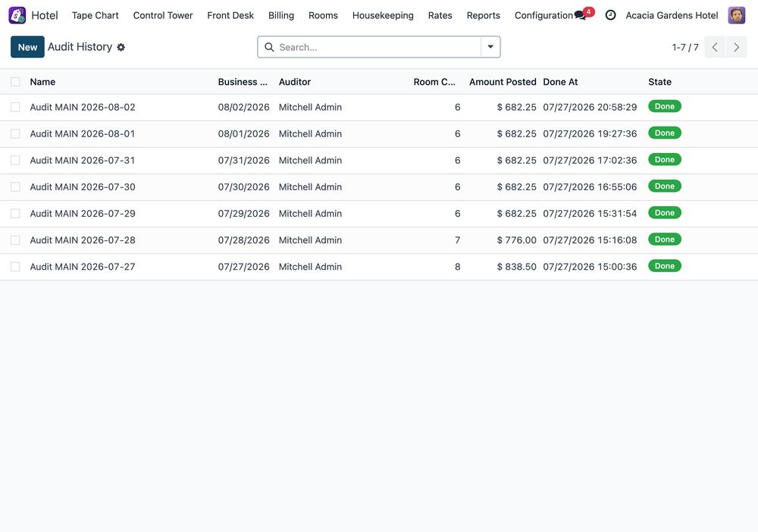Open the Configuration menu
The height and width of the screenshot is (532, 758).
click(x=543, y=15)
